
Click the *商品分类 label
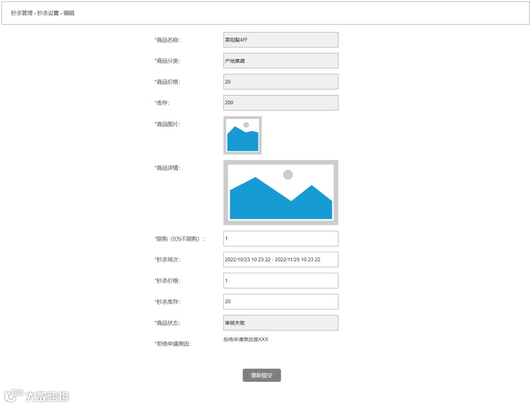[x=167, y=61]
